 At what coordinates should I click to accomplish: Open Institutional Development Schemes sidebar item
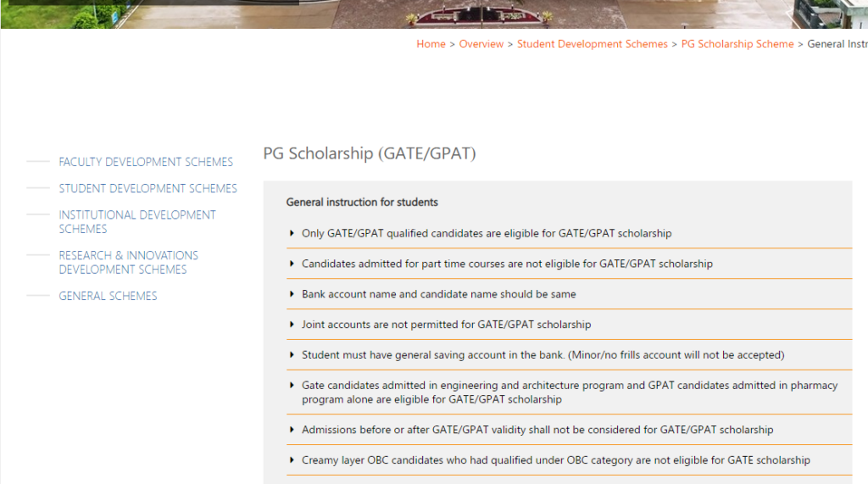(137, 221)
